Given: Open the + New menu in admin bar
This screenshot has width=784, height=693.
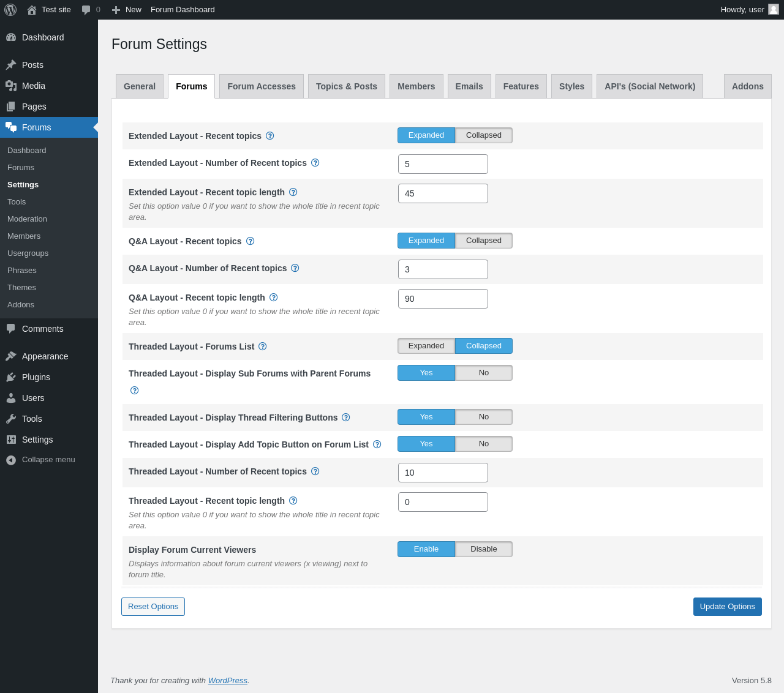Looking at the screenshot, I should click(x=127, y=10).
